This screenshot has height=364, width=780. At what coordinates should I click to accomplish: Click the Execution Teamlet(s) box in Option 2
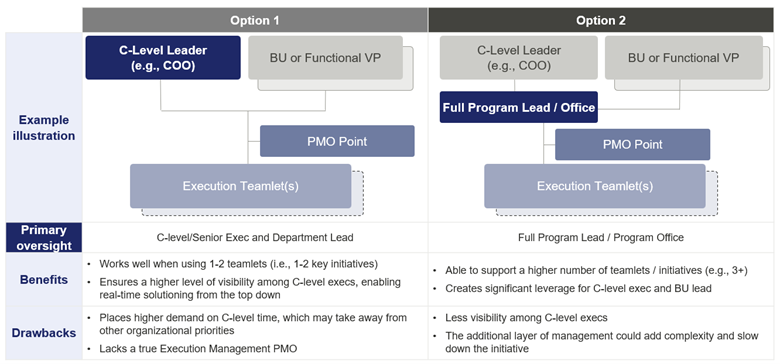[594, 186]
